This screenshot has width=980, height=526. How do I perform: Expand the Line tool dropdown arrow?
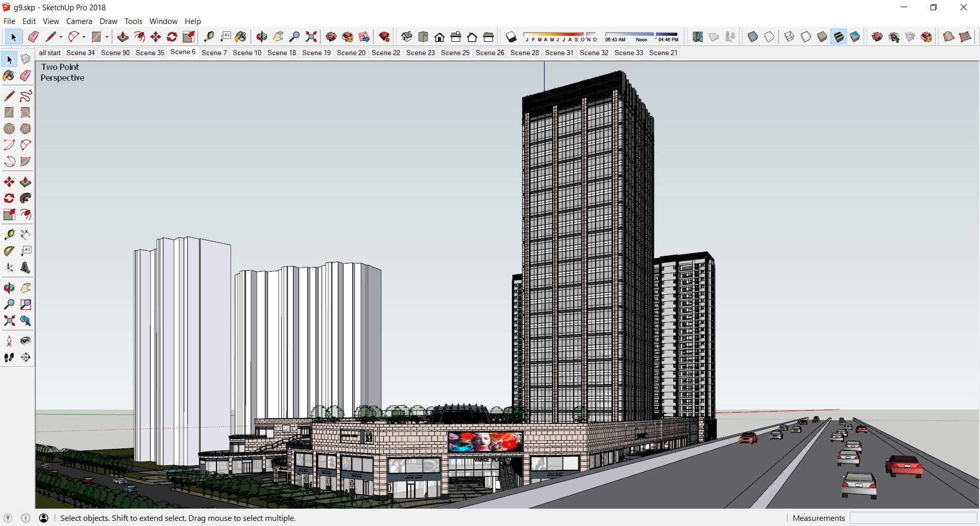pos(61,37)
